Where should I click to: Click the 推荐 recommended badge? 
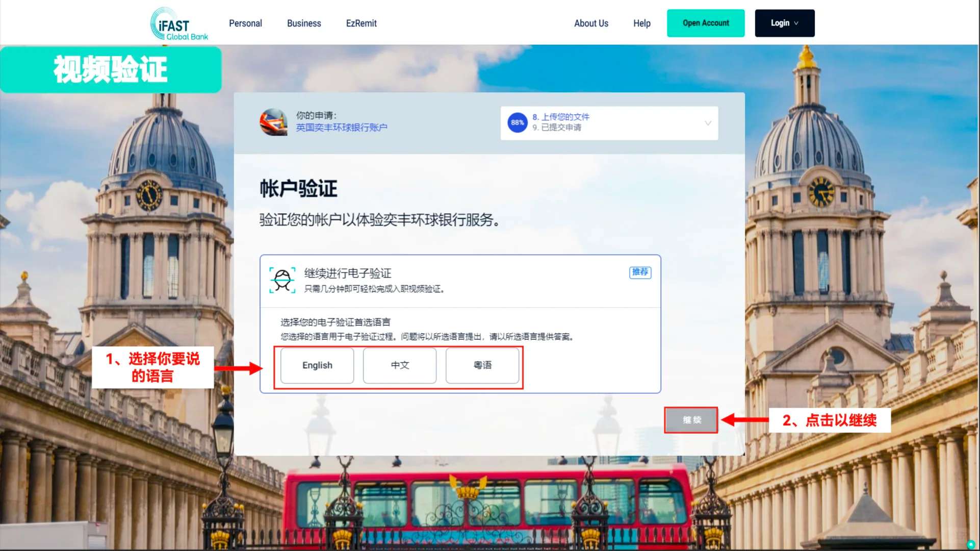(640, 272)
